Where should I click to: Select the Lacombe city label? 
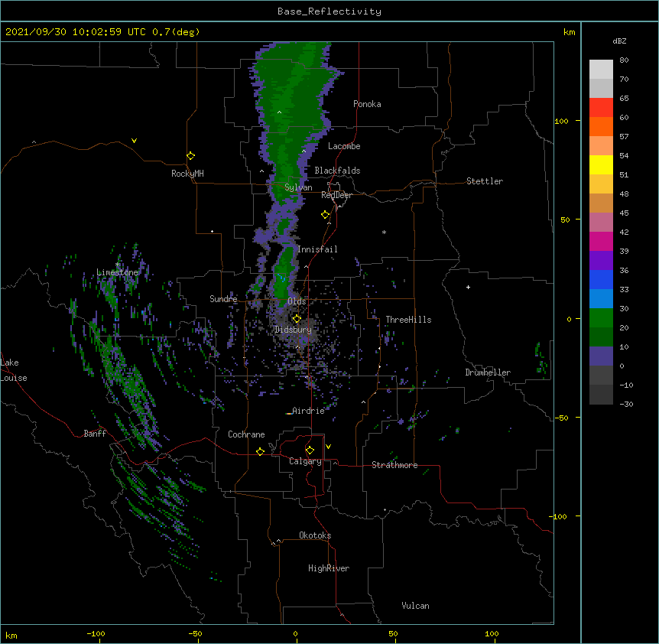pyautogui.click(x=344, y=146)
